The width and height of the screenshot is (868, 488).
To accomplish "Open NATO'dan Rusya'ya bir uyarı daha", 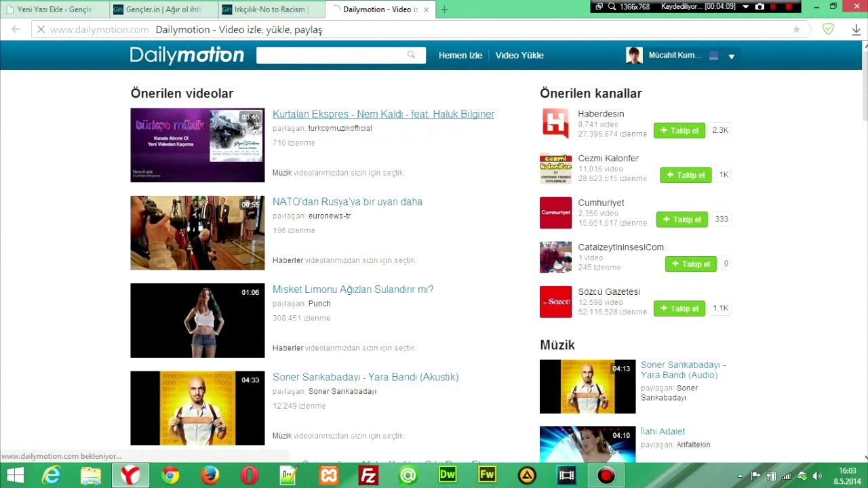I will (x=347, y=201).
